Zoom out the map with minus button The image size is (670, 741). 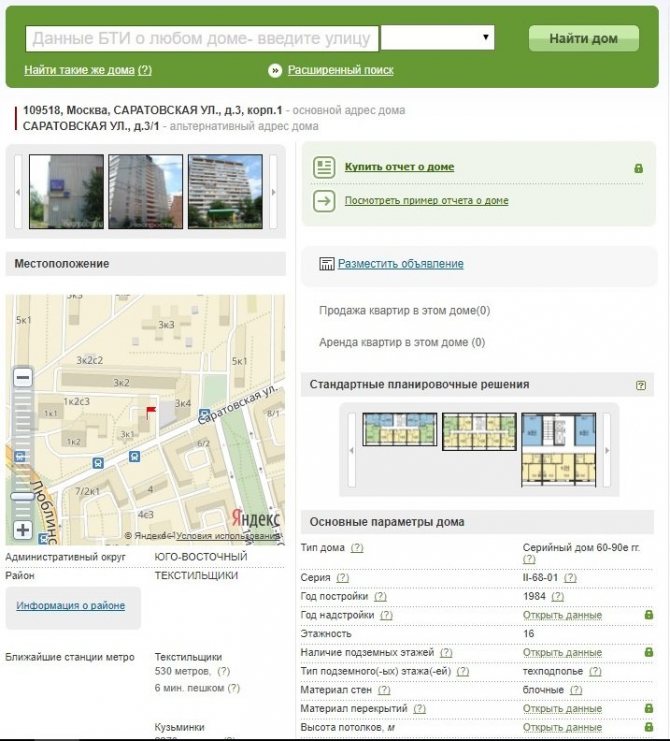pos(22,378)
